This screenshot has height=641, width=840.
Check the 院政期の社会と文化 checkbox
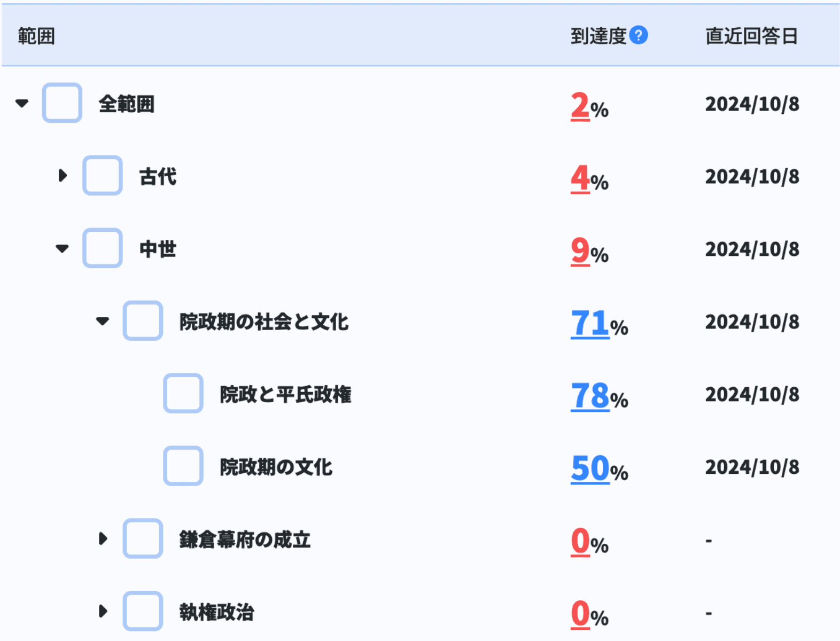coord(143,321)
